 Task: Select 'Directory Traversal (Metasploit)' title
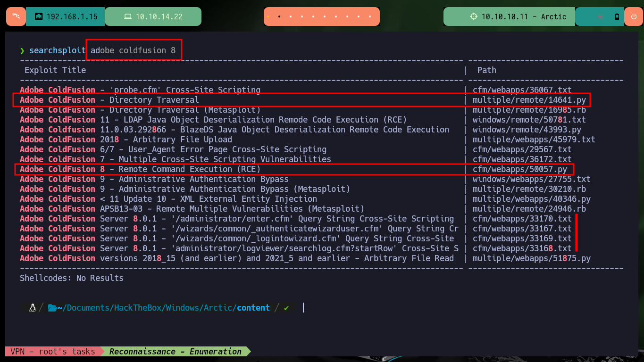coord(140,110)
